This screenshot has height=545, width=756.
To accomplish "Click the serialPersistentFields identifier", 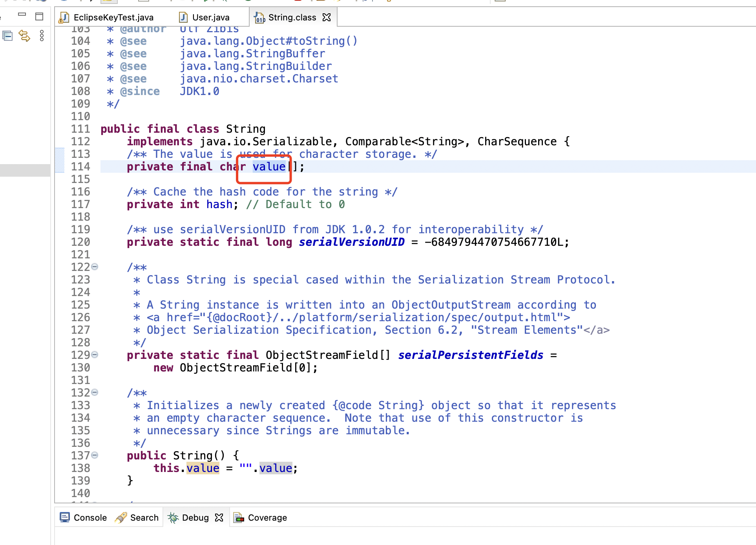I will tap(470, 355).
